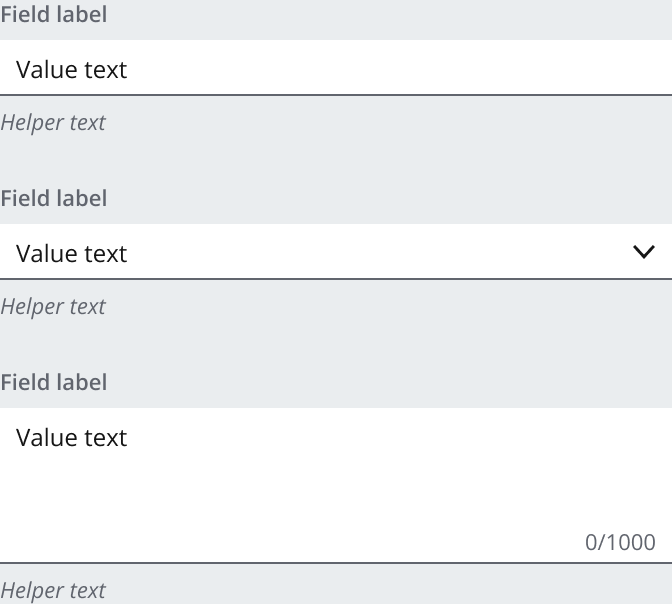This screenshot has height=604, width=672.
Task: Click the middle of the dropdown field
Action: pos(336,252)
